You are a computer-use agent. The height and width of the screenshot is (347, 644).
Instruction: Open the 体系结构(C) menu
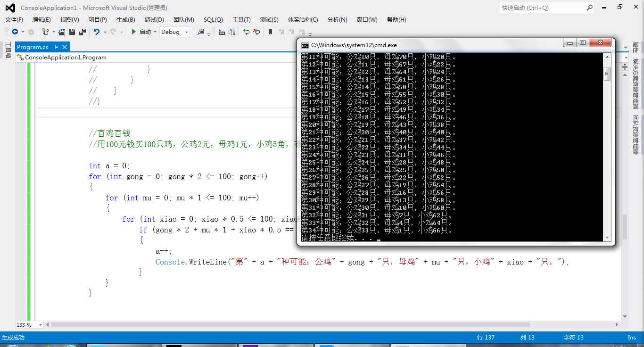(x=303, y=19)
